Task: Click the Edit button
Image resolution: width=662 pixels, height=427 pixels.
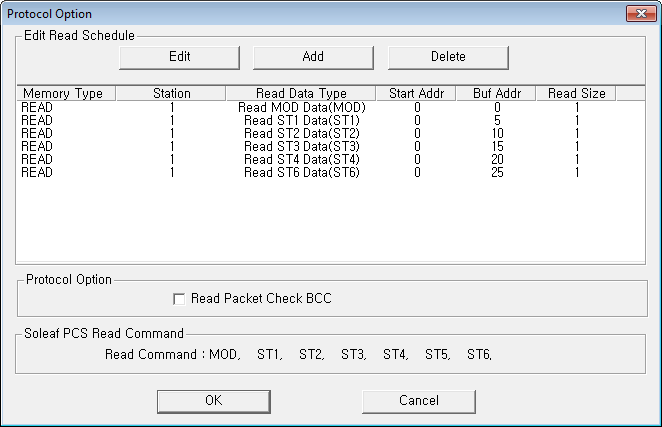Action: click(179, 57)
